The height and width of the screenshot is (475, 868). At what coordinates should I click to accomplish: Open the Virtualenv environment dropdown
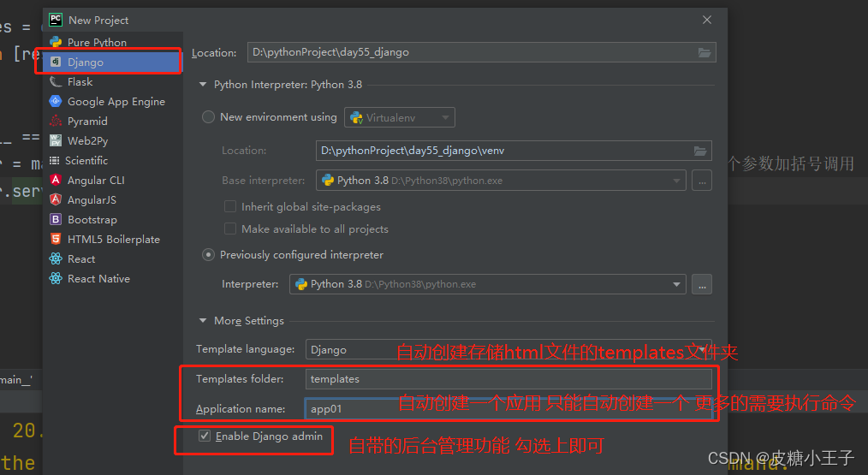[x=400, y=117]
